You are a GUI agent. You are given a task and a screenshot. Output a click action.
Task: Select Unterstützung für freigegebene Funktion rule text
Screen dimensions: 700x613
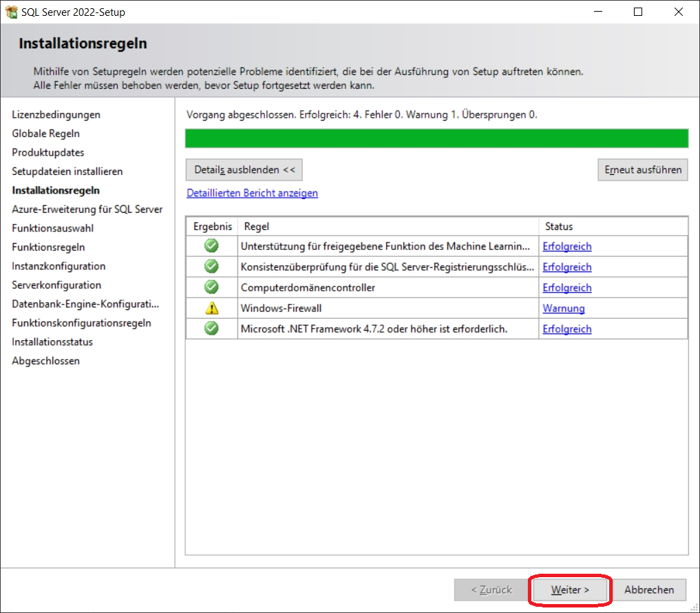click(x=385, y=246)
